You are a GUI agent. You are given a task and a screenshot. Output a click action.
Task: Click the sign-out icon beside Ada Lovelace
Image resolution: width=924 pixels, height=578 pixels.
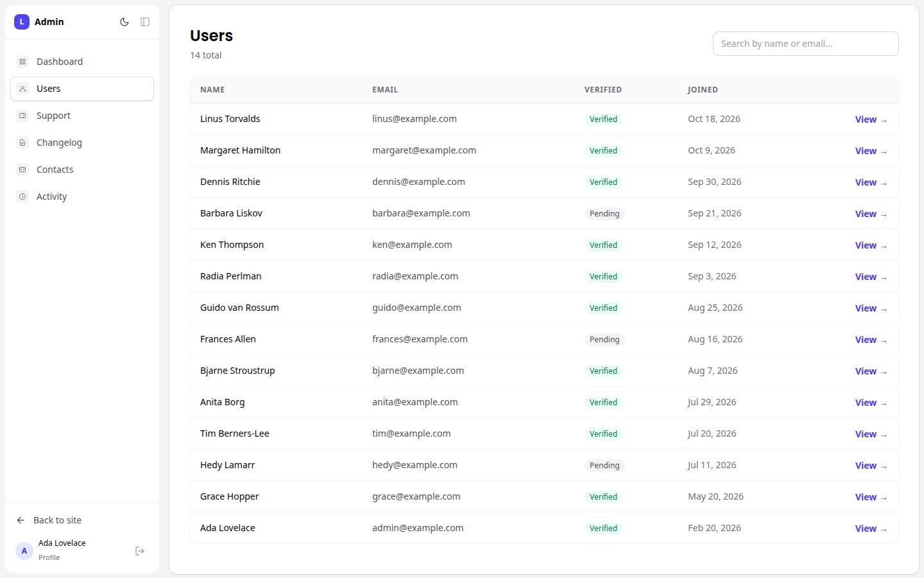tap(140, 551)
